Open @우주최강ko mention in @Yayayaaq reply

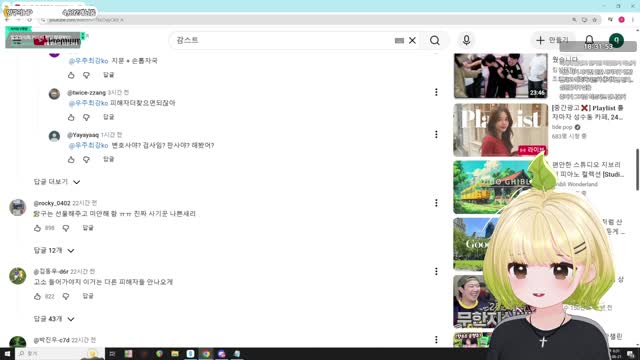tap(88, 145)
